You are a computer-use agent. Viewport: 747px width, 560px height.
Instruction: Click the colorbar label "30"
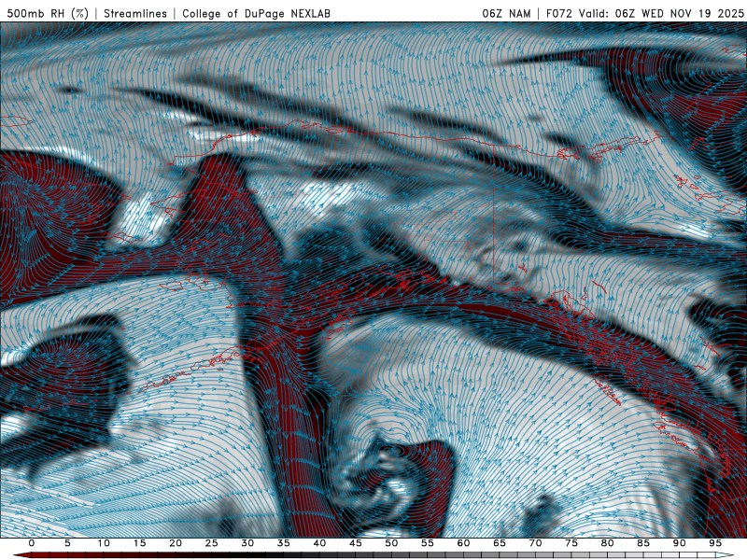[247, 543]
